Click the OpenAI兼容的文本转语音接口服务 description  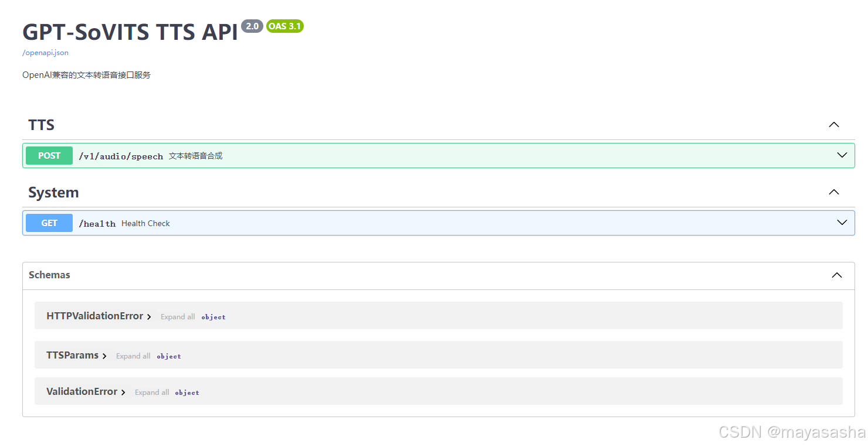pos(86,75)
